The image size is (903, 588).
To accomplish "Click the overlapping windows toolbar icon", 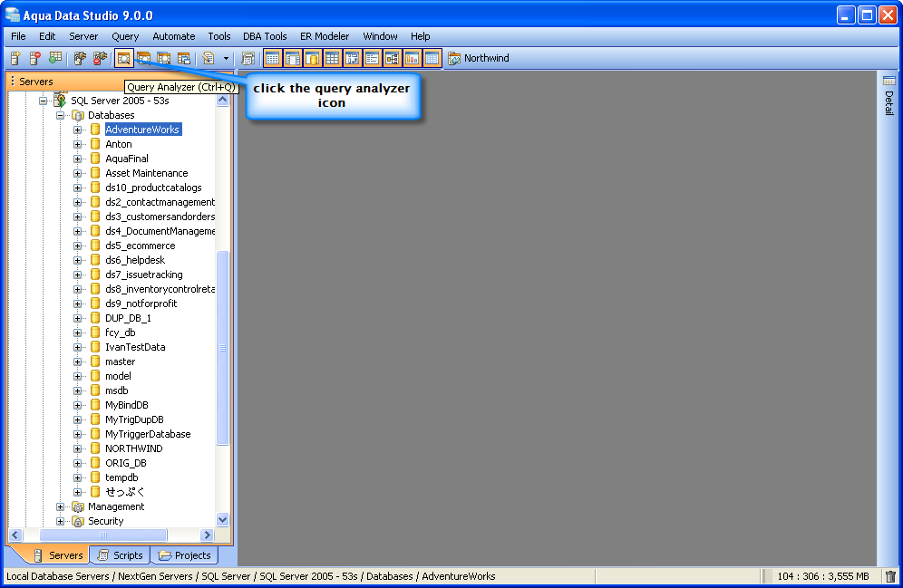I will point(184,58).
